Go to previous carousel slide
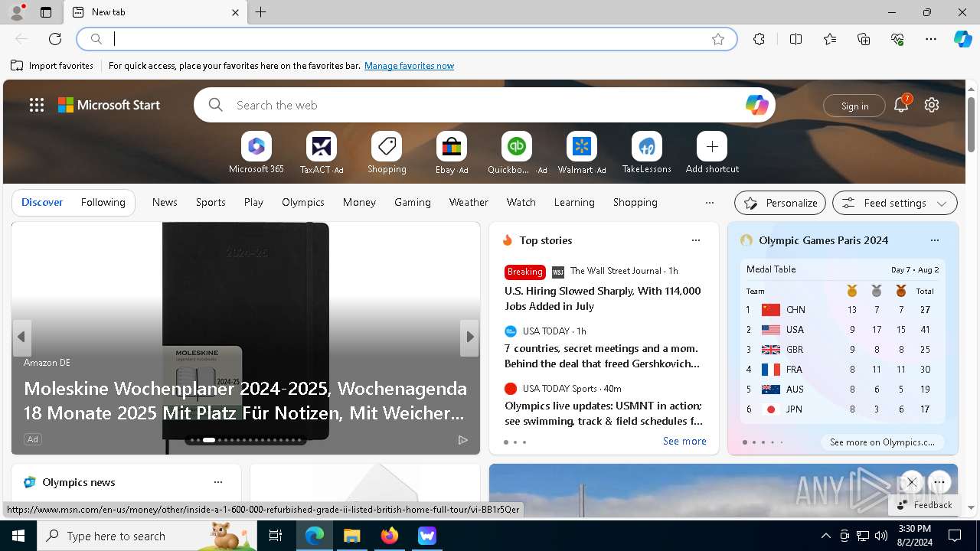This screenshot has height=551, width=980. click(x=21, y=337)
